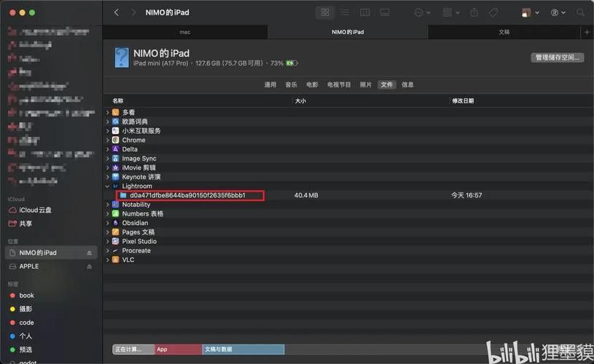
Task: Select NIMO的iPad in the sidebar
Action: point(51,253)
